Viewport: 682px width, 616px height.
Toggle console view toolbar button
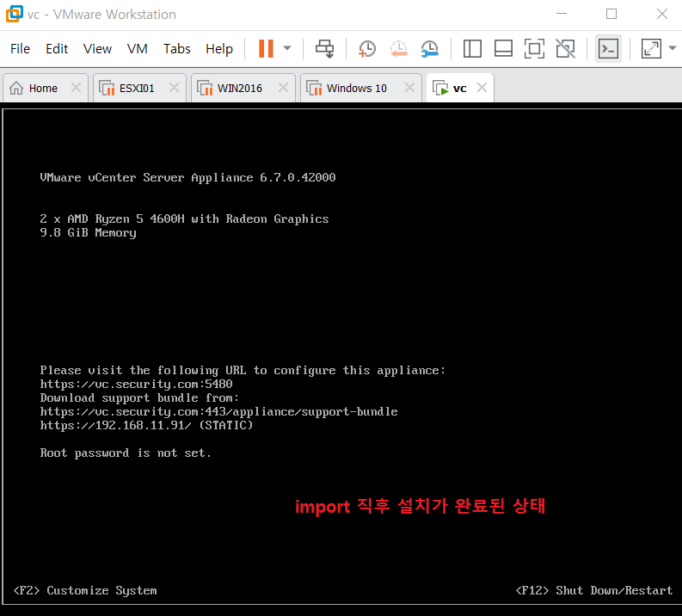pos(608,48)
